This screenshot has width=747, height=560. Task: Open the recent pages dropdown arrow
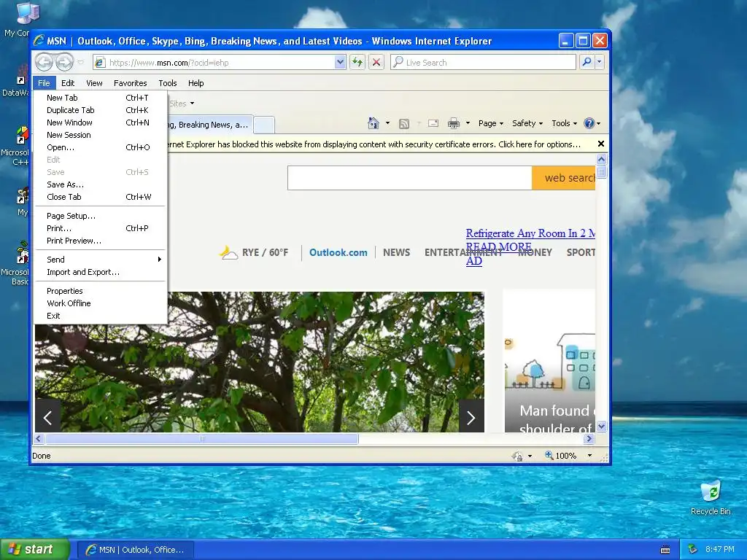click(x=80, y=63)
